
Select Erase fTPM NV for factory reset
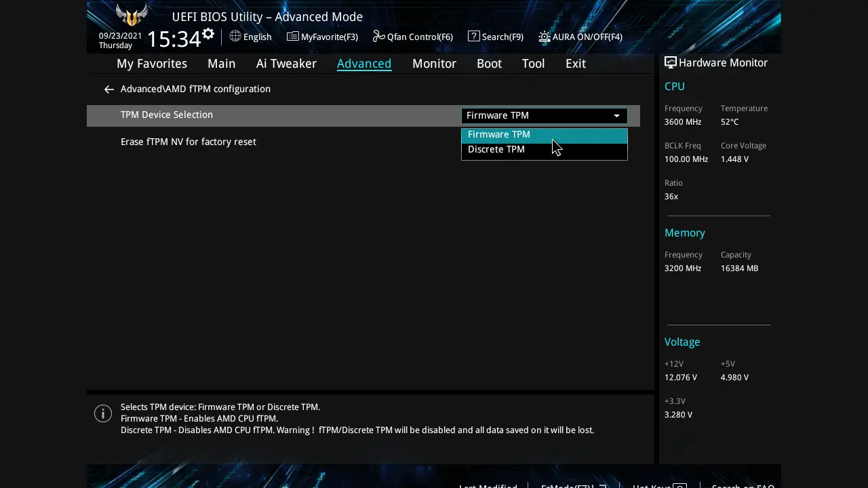pos(189,142)
